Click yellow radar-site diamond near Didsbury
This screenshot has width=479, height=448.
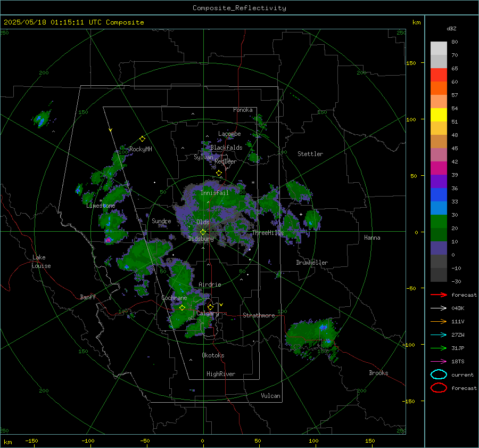tap(203, 232)
